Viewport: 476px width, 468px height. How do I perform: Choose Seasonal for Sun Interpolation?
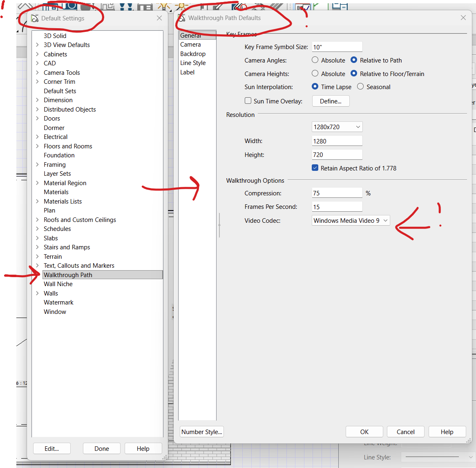click(360, 87)
